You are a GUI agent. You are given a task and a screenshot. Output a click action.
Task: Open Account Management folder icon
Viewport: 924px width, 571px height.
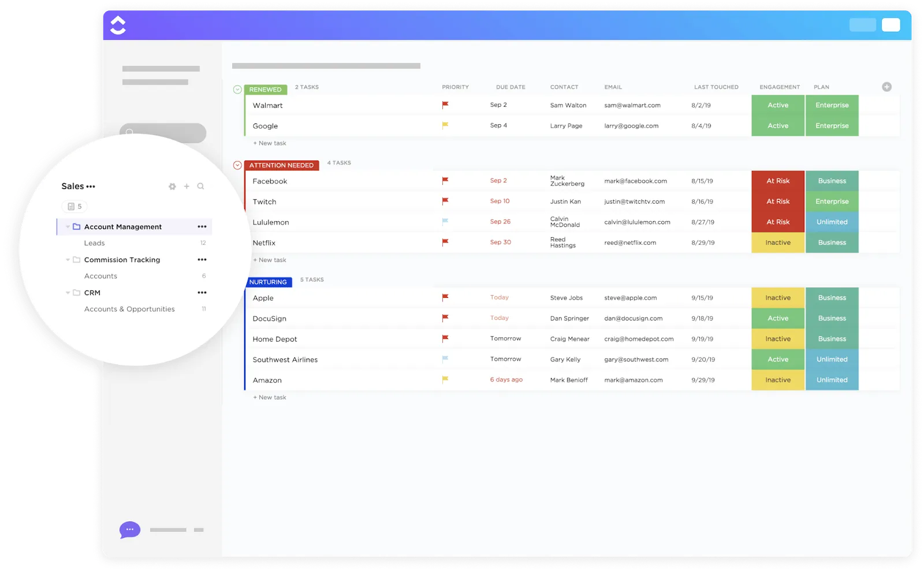coord(76,227)
